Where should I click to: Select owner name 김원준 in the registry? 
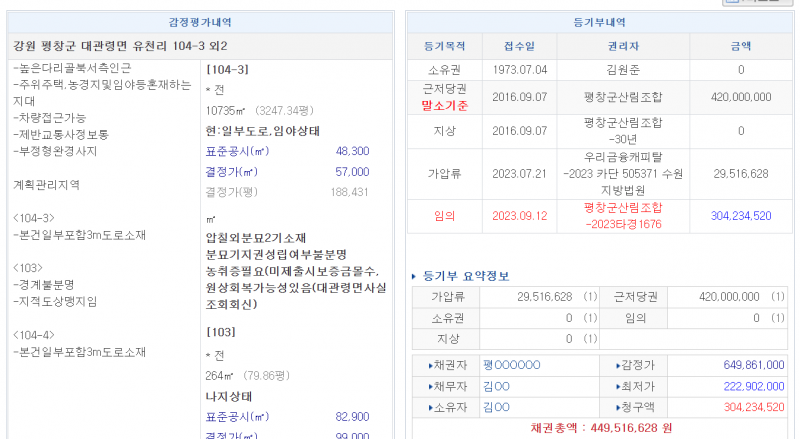[x=623, y=70]
